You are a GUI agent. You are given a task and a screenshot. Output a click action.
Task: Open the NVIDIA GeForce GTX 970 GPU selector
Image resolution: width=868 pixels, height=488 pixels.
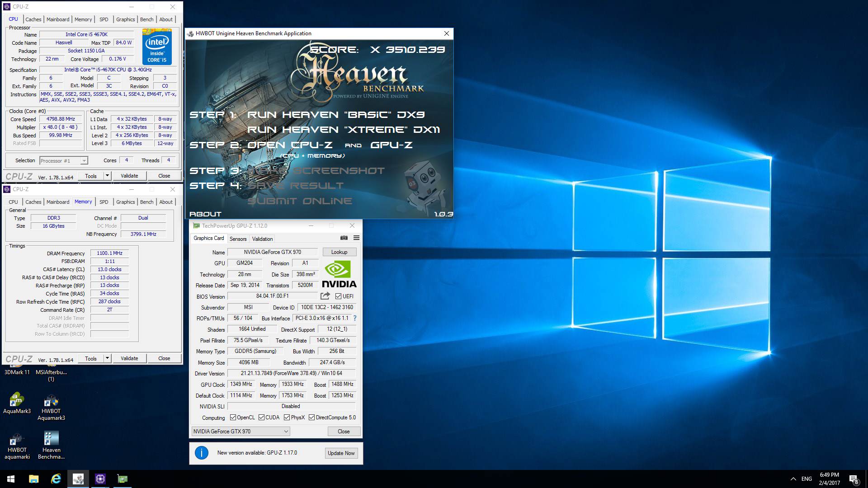(241, 432)
